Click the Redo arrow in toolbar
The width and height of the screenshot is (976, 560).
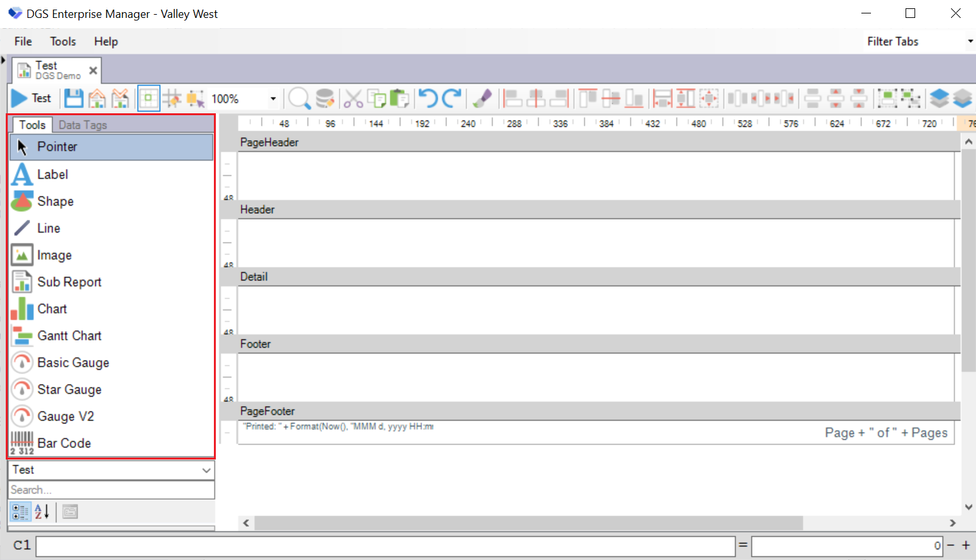pos(451,99)
